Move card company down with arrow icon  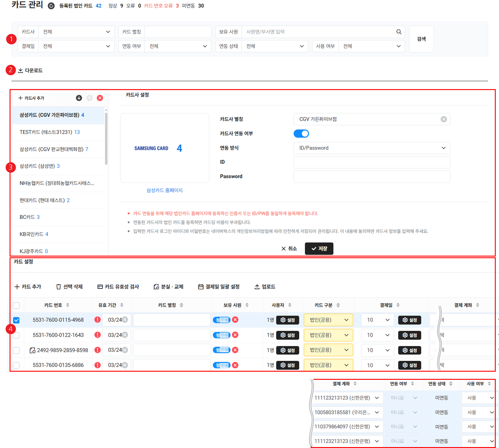click(79, 98)
